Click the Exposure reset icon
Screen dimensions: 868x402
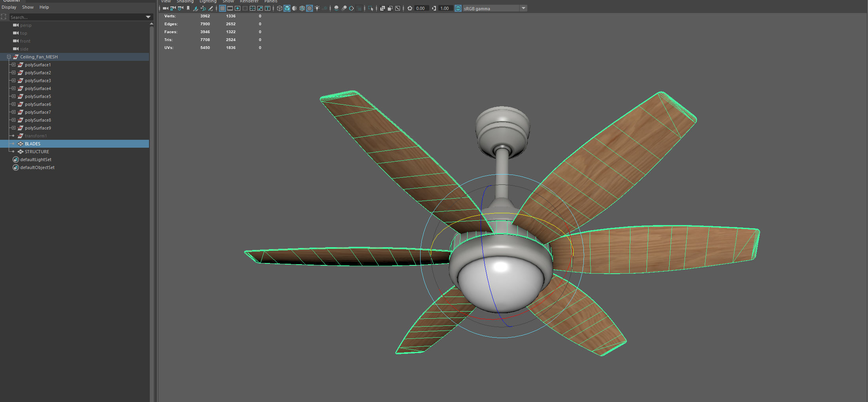click(x=409, y=8)
